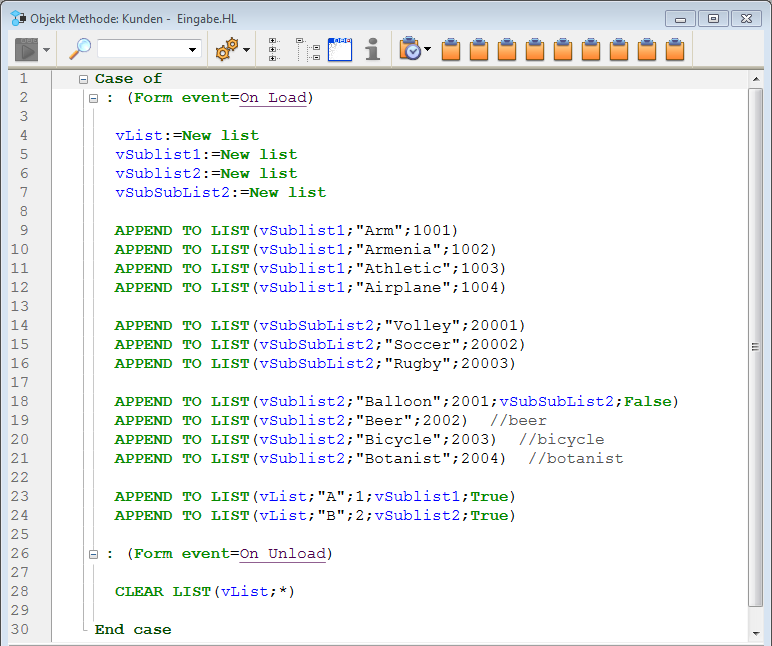Open the search field dropdown list
The image size is (772, 646).
193,50
